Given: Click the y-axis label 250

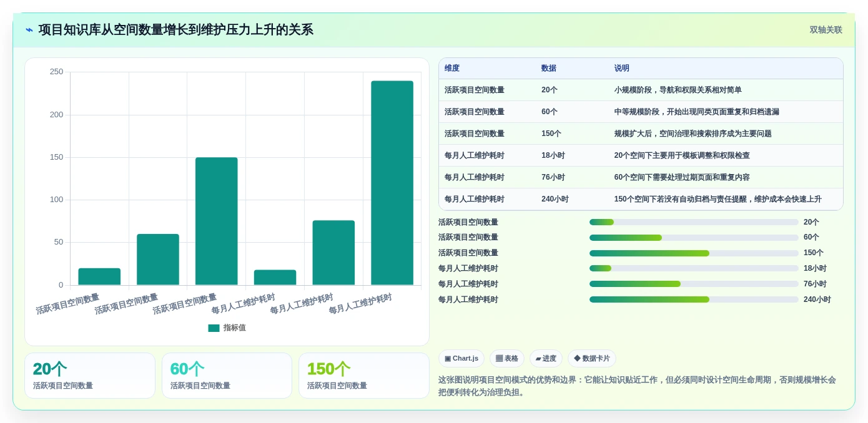Looking at the screenshot, I should point(57,72).
